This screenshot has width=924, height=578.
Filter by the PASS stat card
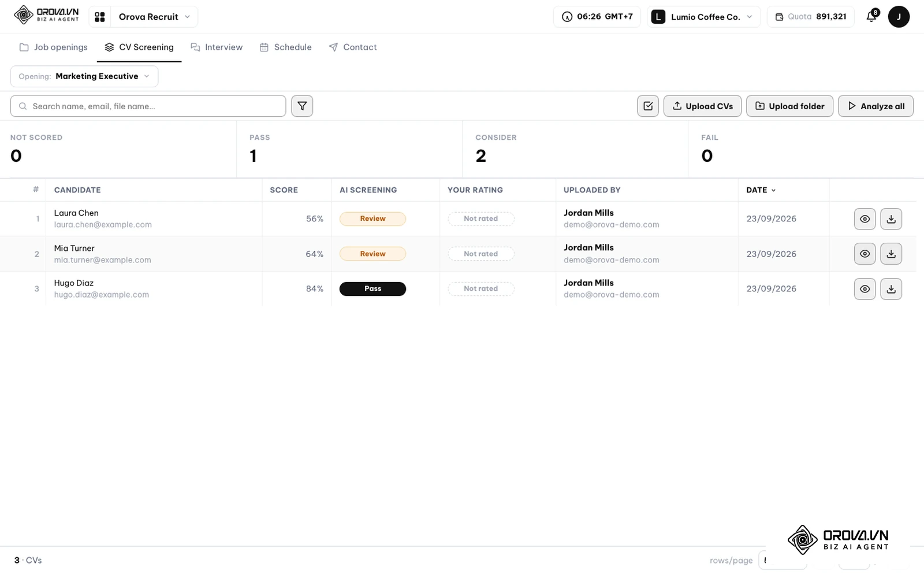click(x=349, y=149)
